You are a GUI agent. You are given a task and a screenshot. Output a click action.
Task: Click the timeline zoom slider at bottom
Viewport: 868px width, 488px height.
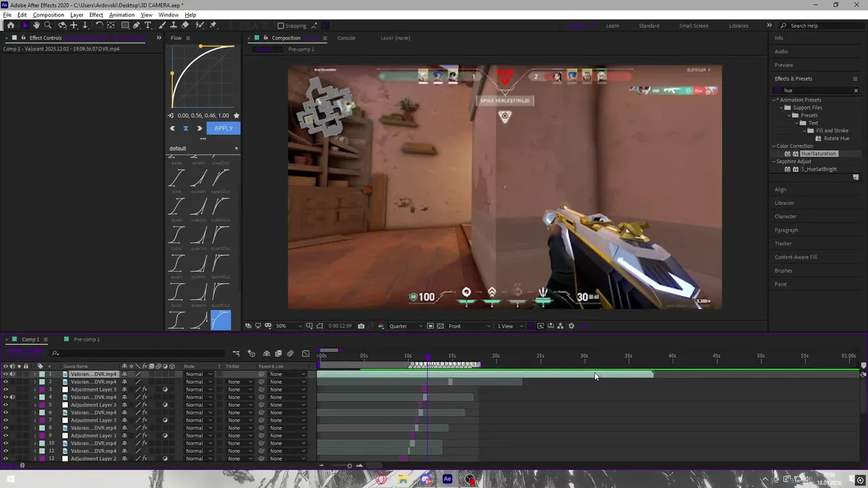[x=350, y=466]
